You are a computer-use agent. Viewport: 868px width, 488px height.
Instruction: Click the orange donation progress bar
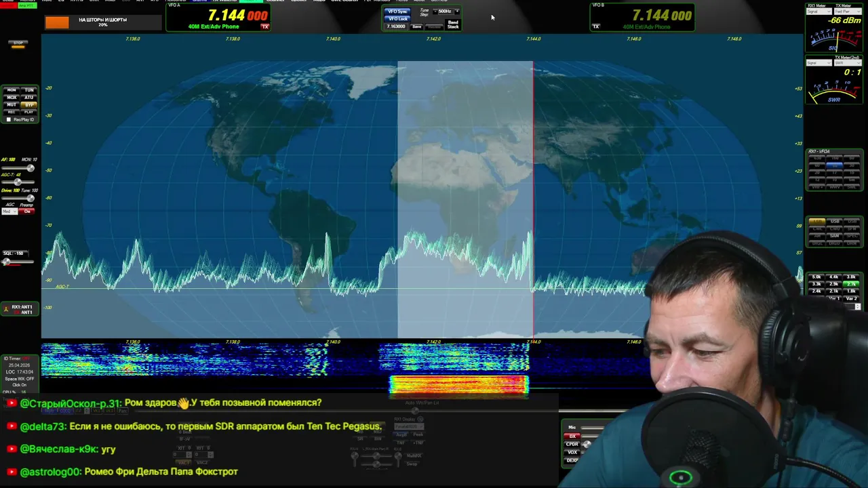pyautogui.click(x=57, y=22)
